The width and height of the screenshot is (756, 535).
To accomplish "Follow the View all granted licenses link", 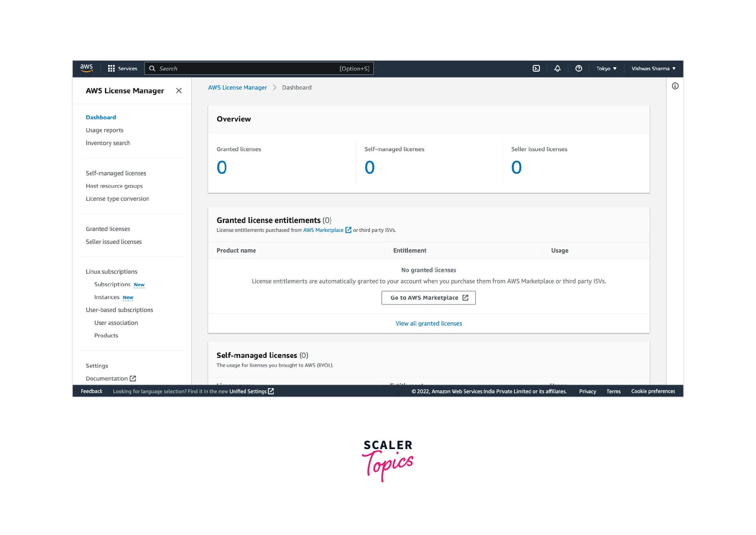I will click(x=429, y=324).
